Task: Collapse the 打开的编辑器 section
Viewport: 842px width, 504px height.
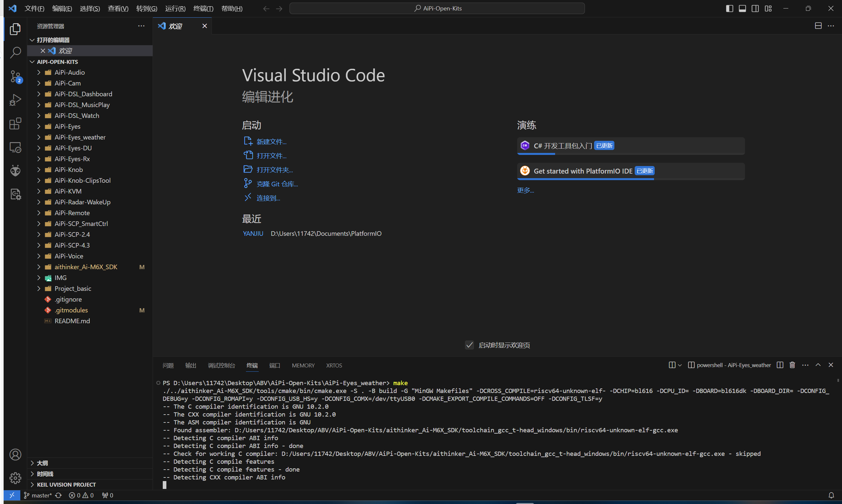Action: click(x=90, y=40)
